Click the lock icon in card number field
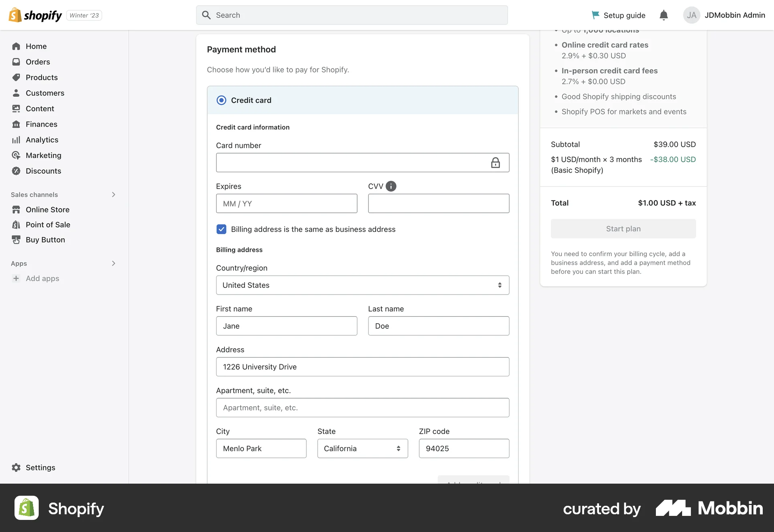The height and width of the screenshot is (532, 774). coord(495,162)
